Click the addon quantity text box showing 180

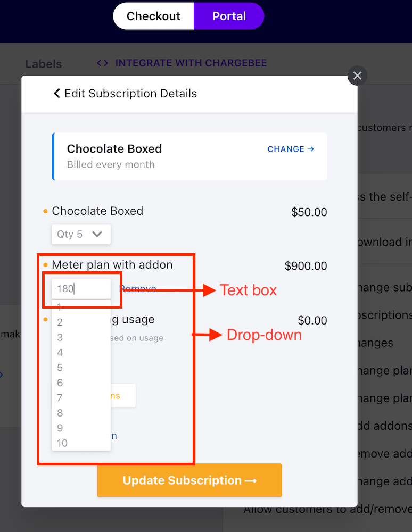81,289
